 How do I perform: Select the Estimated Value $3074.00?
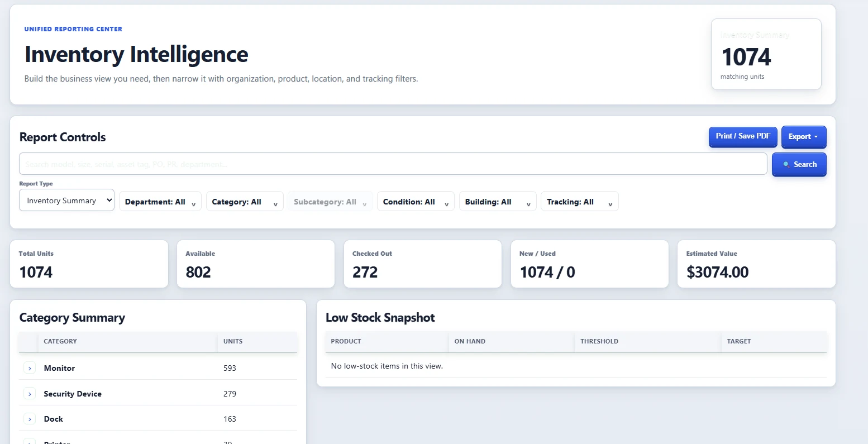coord(718,273)
